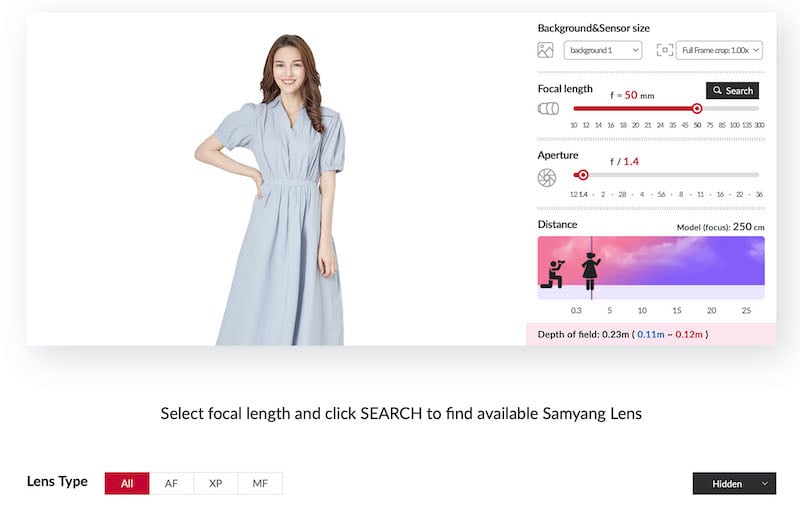Click the sensor size frame icon
Screen dimensions: 800x510
(x=664, y=50)
